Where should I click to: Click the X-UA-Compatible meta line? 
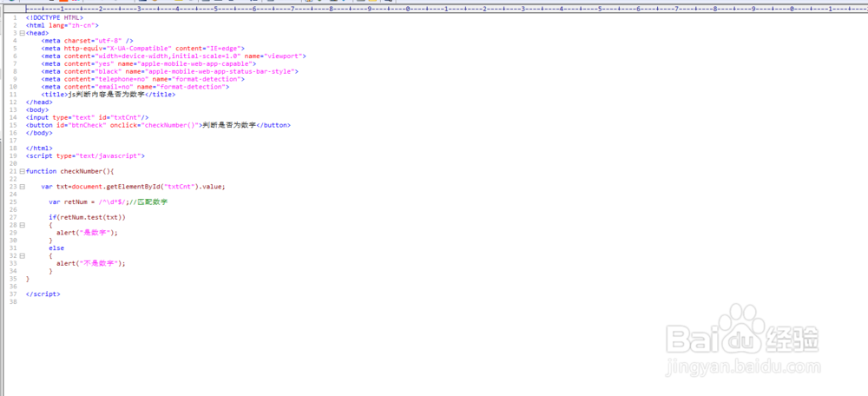pyautogui.click(x=143, y=48)
